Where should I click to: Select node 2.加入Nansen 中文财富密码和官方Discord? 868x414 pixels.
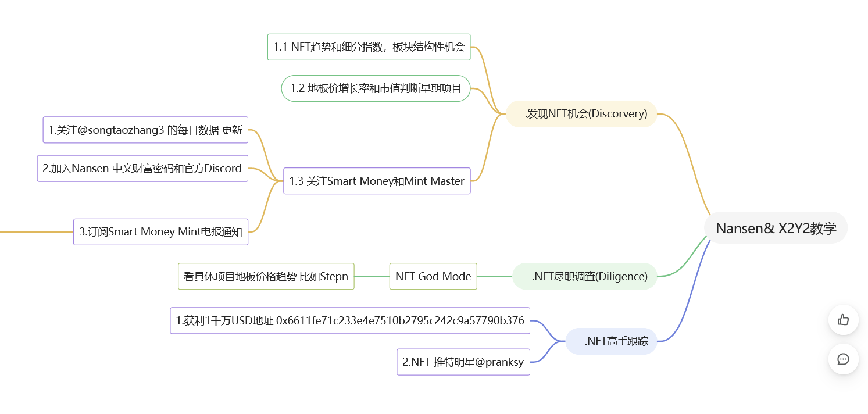pos(142,168)
